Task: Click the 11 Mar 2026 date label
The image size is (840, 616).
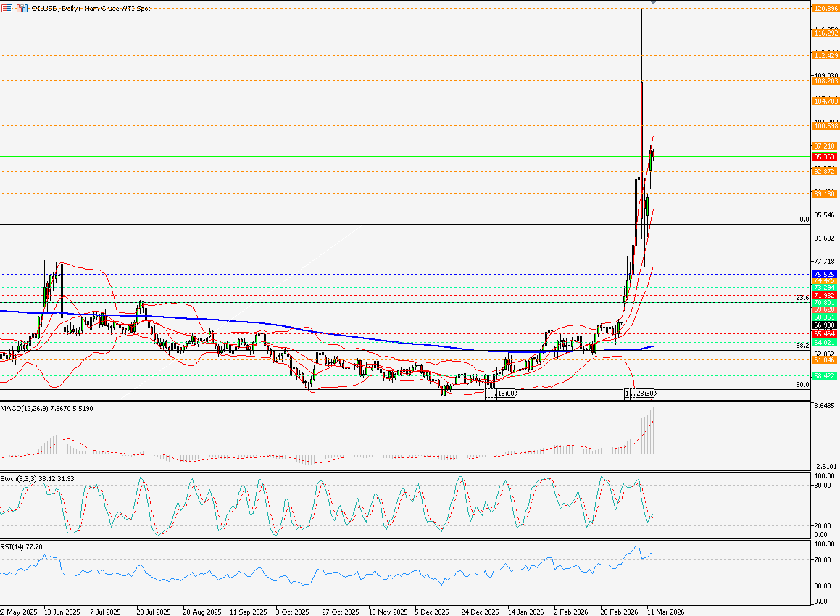Action: click(x=665, y=611)
